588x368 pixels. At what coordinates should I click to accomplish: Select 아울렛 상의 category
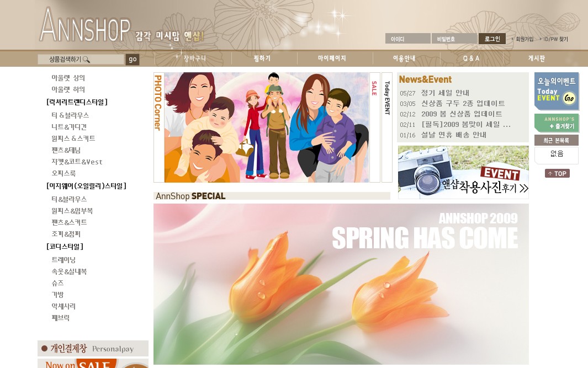[68, 78]
